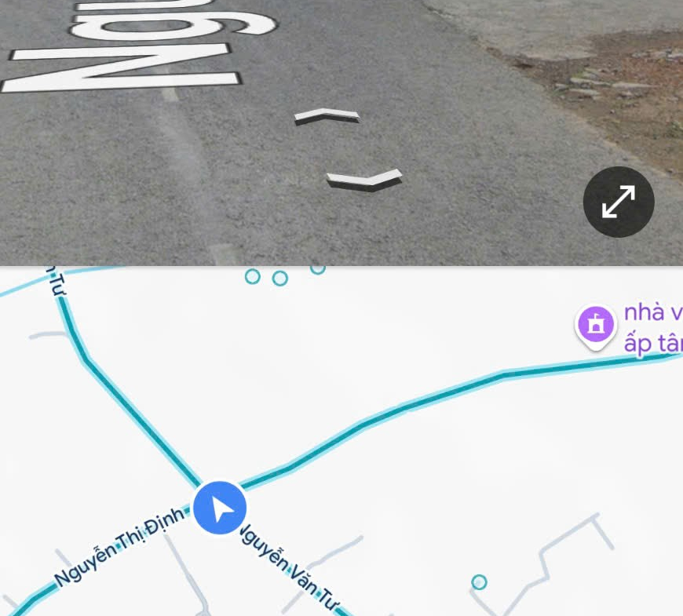
Task: Open the 'nhà v... ấp tân' place label
Action: pos(653,328)
